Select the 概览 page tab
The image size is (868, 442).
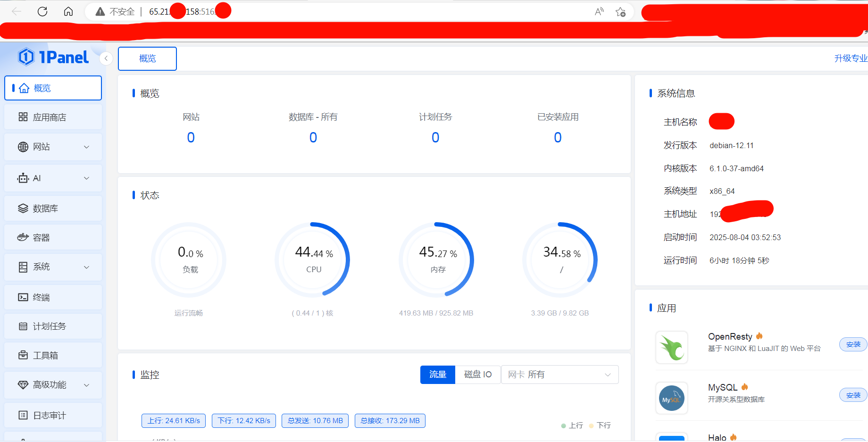pyautogui.click(x=147, y=58)
